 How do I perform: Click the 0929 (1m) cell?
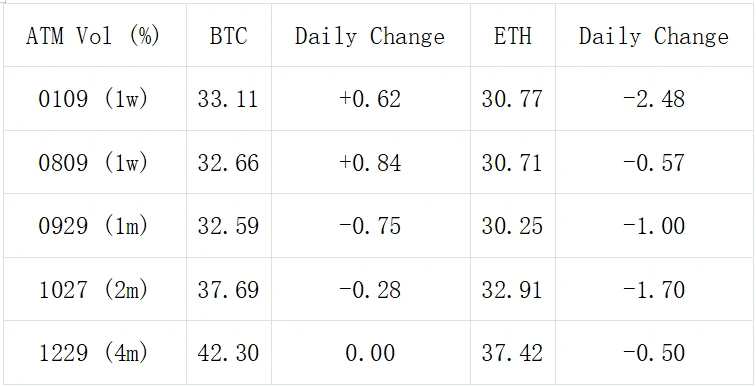click(95, 226)
